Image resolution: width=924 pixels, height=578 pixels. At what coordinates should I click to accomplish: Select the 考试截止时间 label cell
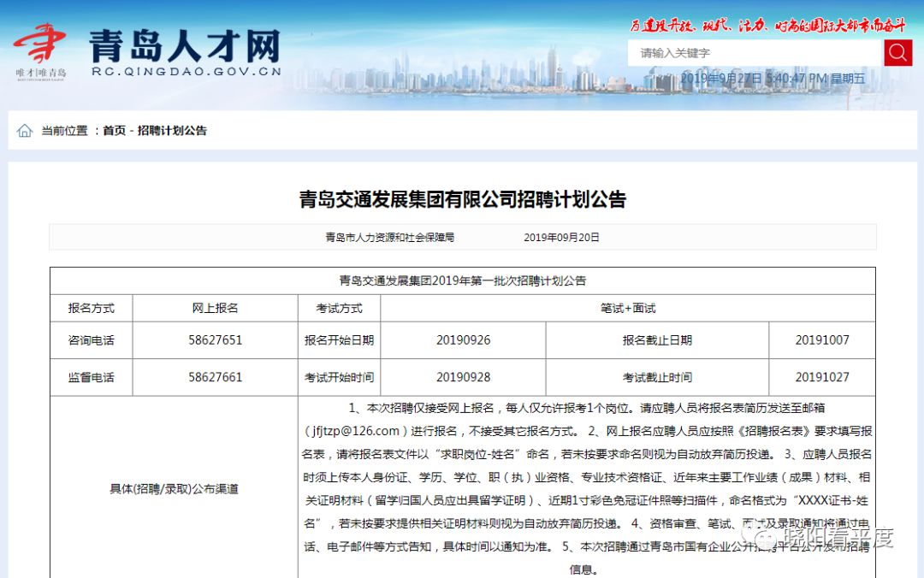658,378
